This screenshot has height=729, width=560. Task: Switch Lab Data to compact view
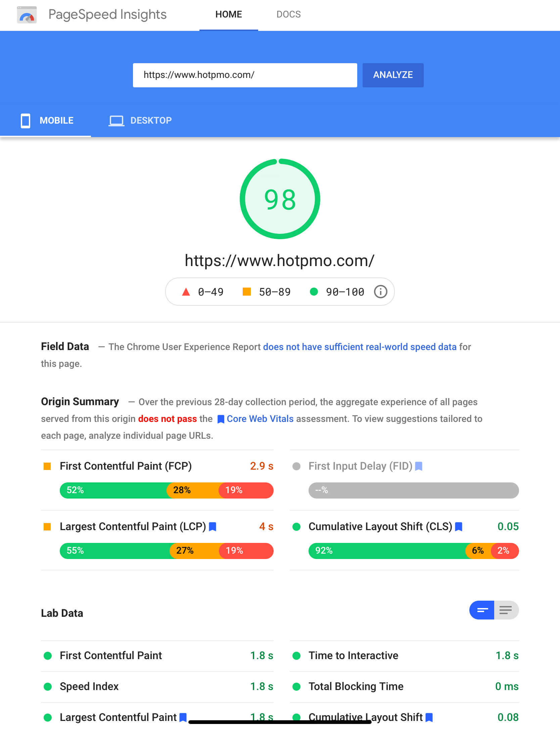[482, 610]
